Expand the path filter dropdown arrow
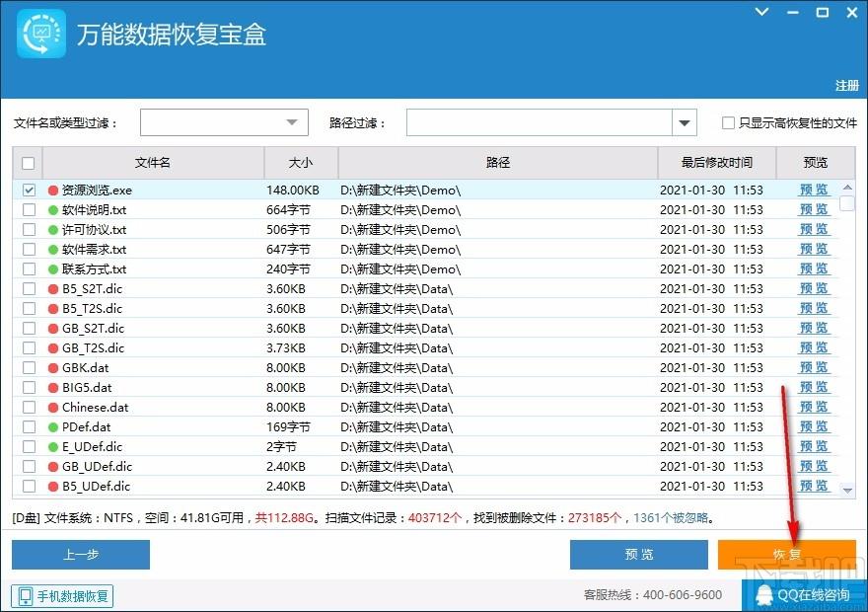The height and width of the screenshot is (612, 868). click(685, 122)
